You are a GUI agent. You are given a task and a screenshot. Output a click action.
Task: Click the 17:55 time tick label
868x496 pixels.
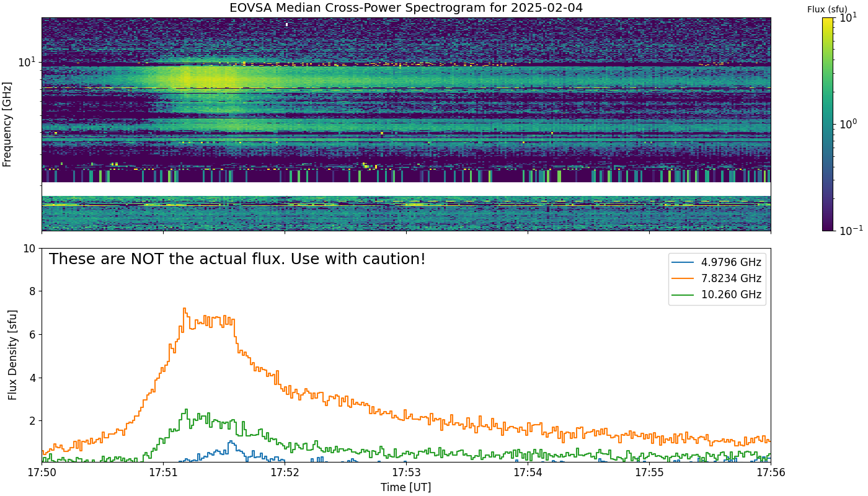pos(649,473)
